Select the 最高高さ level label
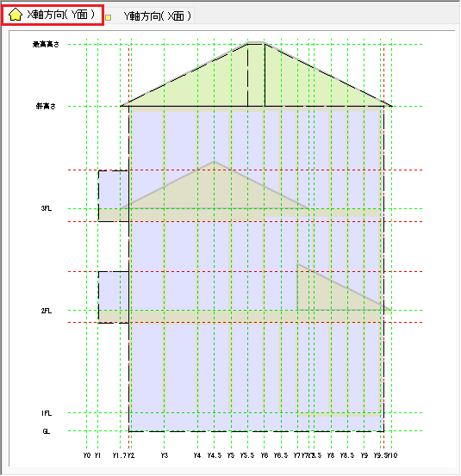The width and height of the screenshot is (461, 476). [x=46, y=44]
